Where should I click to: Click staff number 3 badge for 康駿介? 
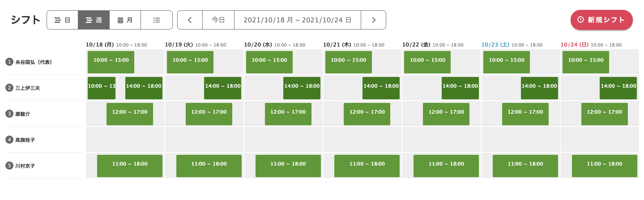tap(9, 114)
